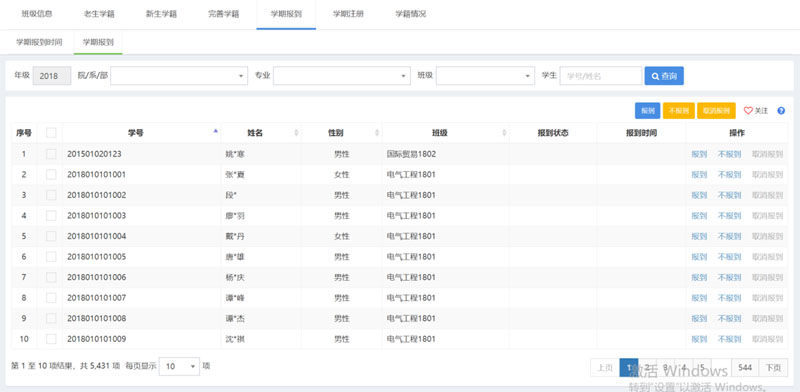Open the 专业 dropdown

(x=342, y=76)
